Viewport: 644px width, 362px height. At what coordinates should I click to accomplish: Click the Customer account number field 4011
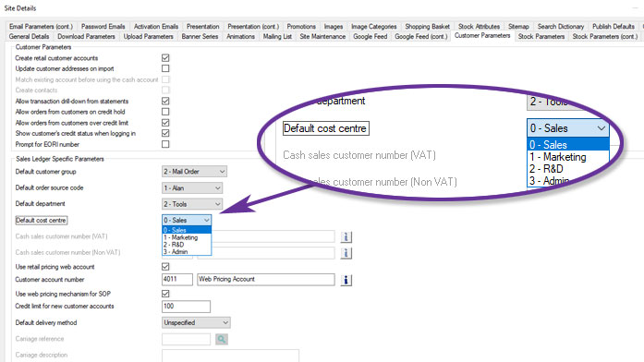tap(177, 280)
